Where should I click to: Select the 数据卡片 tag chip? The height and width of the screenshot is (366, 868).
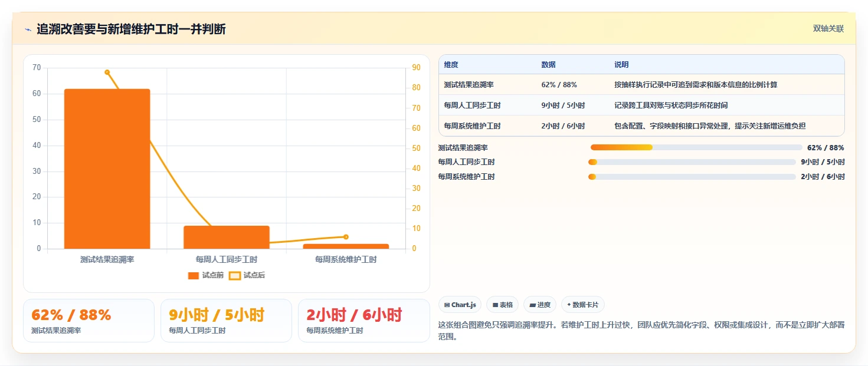[582, 305]
